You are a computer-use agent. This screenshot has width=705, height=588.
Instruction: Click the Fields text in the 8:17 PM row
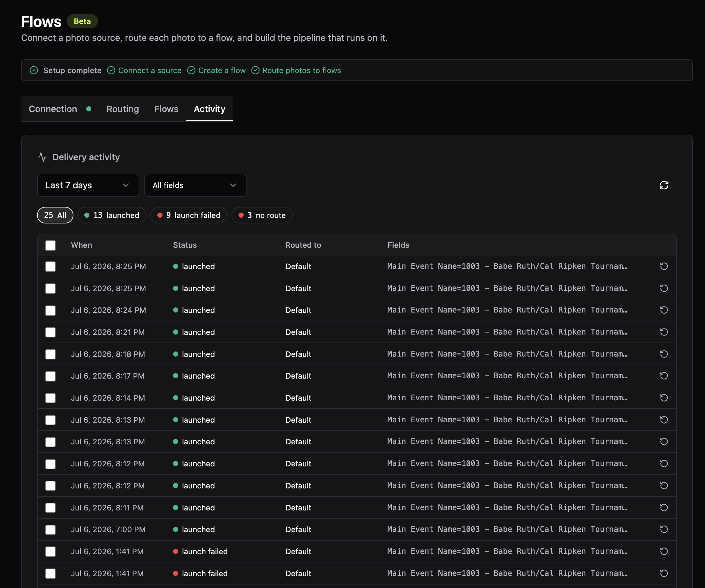(x=507, y=376)
